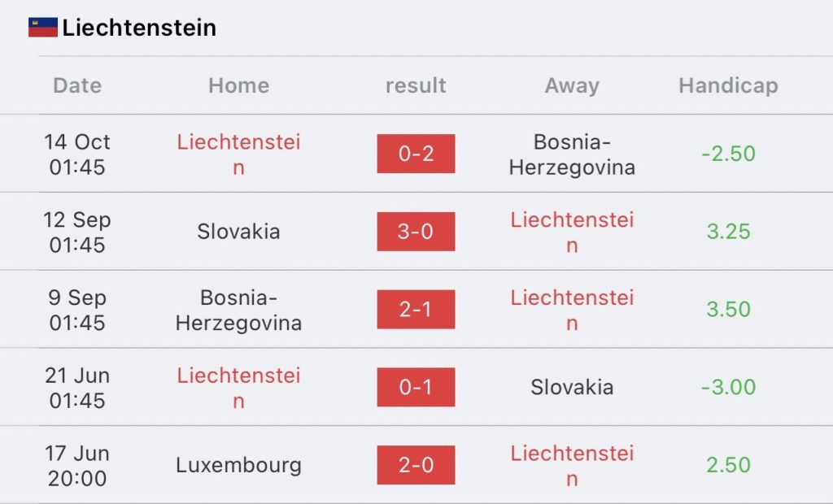833x504 pixels.
Task: Open the 3-0 result badge
Action: pos(416,232)
